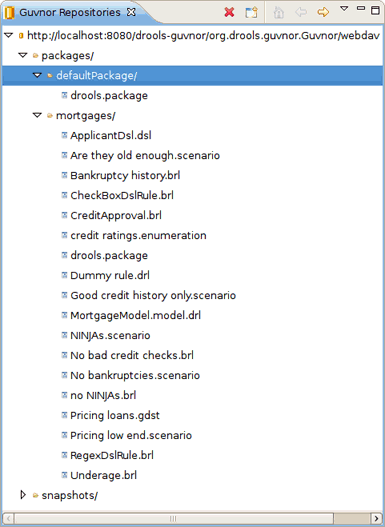The height and width of the screenshot is (527, 385).
Task: Select 'credit ratings.enumeration' file
Action: tap(138, 235)
